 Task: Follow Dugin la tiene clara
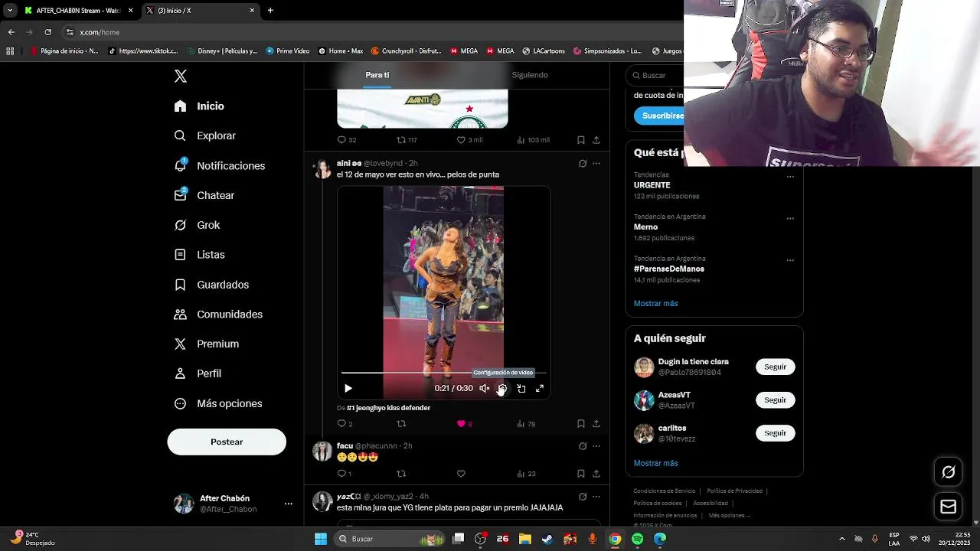click(775, 367)
